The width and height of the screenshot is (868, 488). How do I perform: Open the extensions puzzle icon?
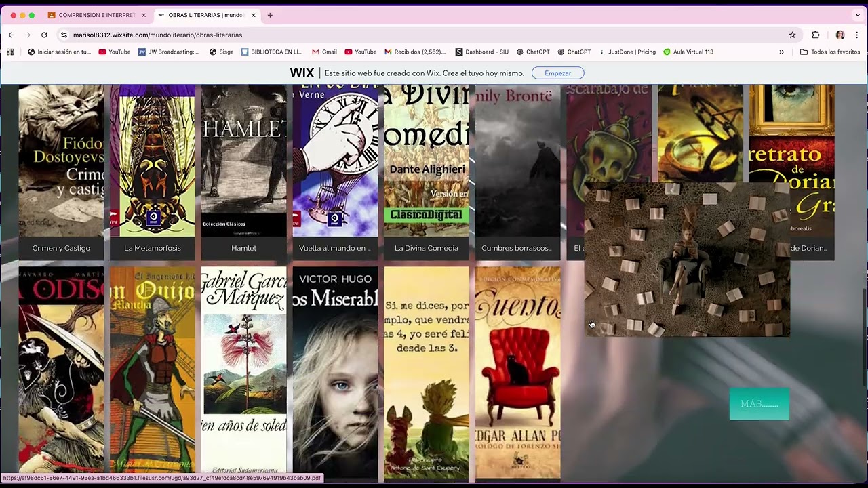click(816, 35)
